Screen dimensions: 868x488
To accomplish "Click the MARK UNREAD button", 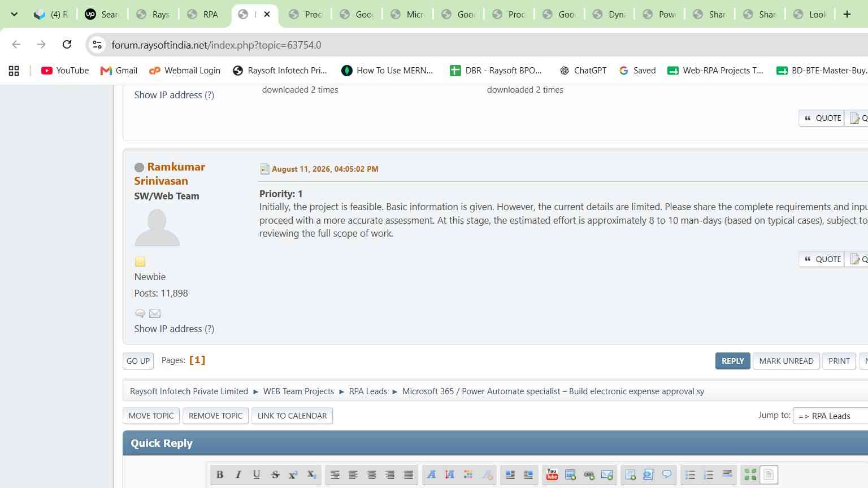I will [786, 361].
